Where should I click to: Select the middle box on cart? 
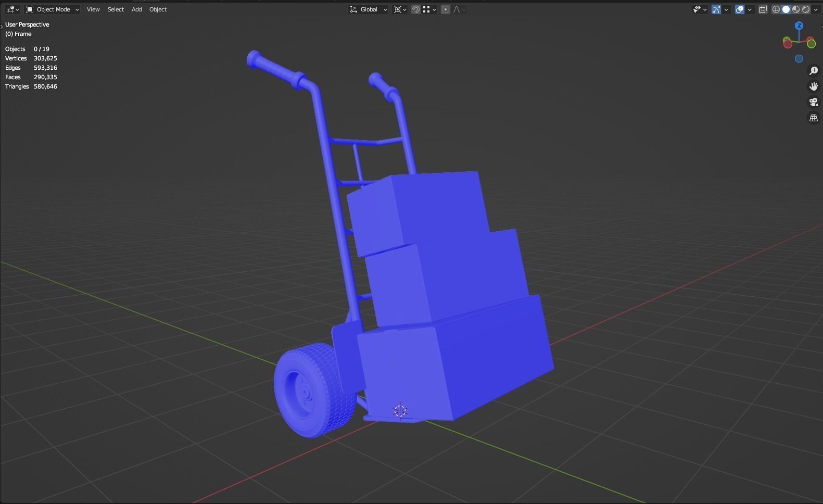click(x=448, y=279)
